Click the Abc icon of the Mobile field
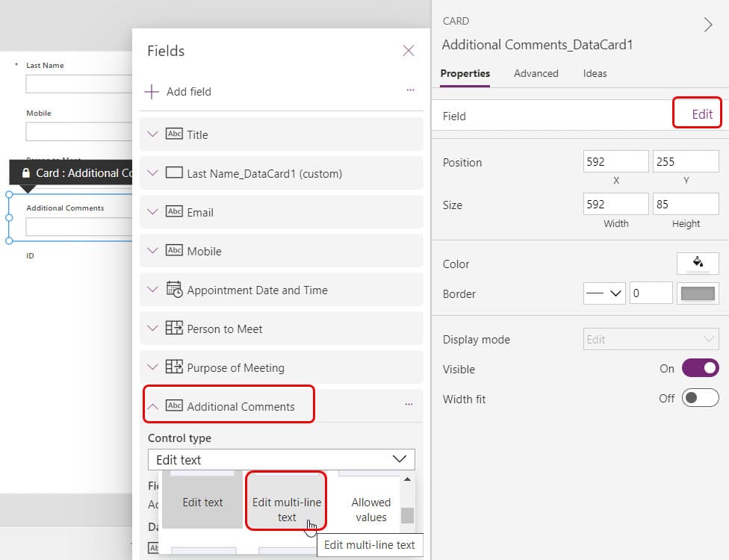Viewport: 729px width, 560px height. point(174,250)
